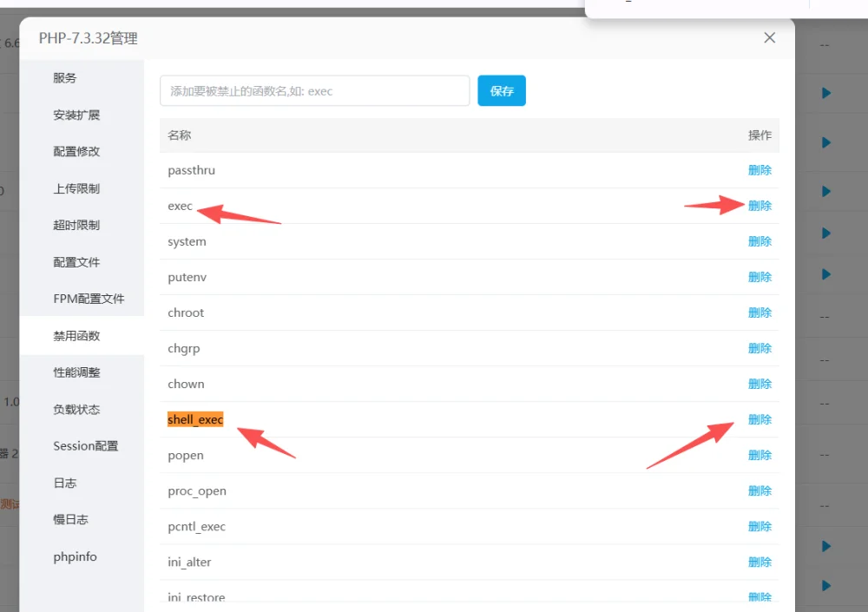Close the PHP-7.3.32 management dialog

(x=769, y=37)
